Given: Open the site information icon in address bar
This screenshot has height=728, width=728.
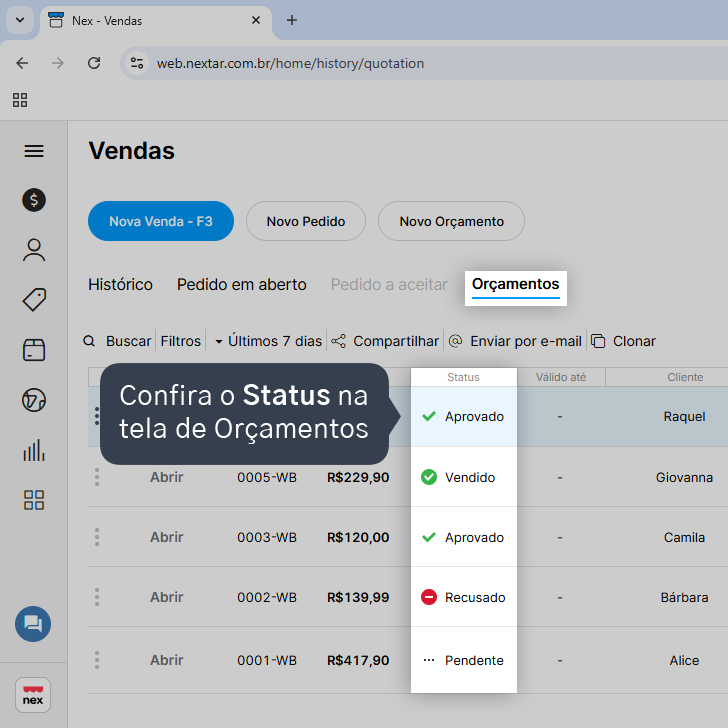Looking at the screenshot, I should pos(136,63).
